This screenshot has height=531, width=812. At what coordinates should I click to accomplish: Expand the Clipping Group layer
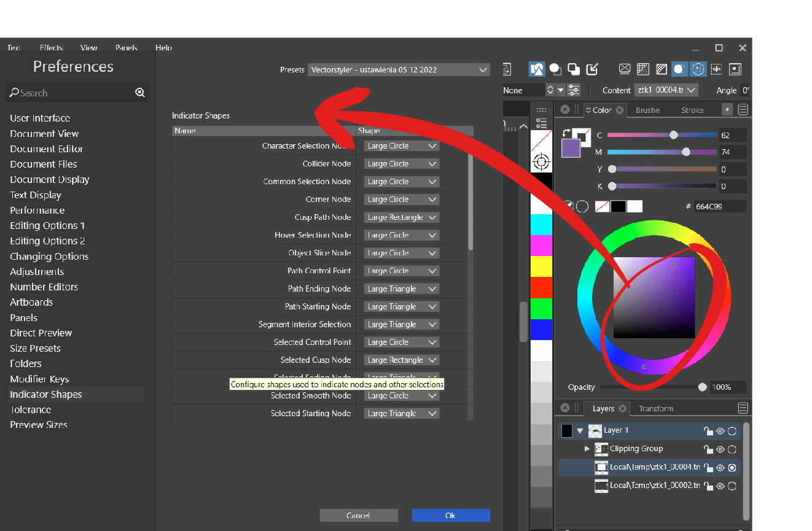pyautogui.click(x=587, y=449)
